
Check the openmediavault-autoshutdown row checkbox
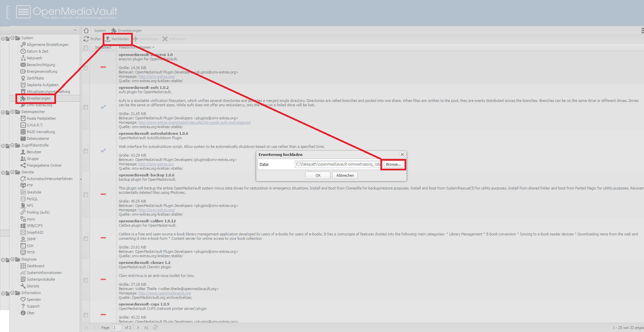point(86,151)
